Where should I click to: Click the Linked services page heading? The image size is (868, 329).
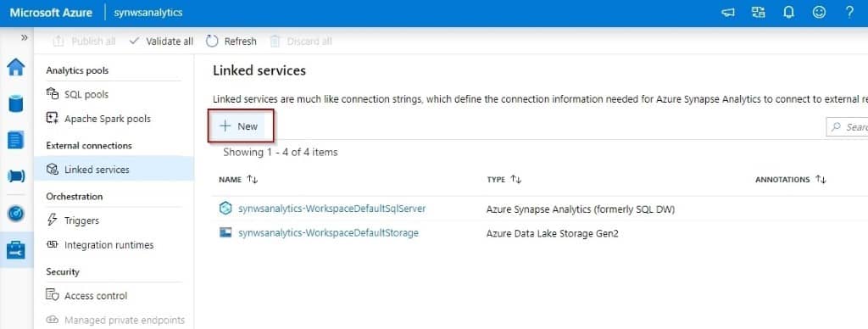coord(259,70)
